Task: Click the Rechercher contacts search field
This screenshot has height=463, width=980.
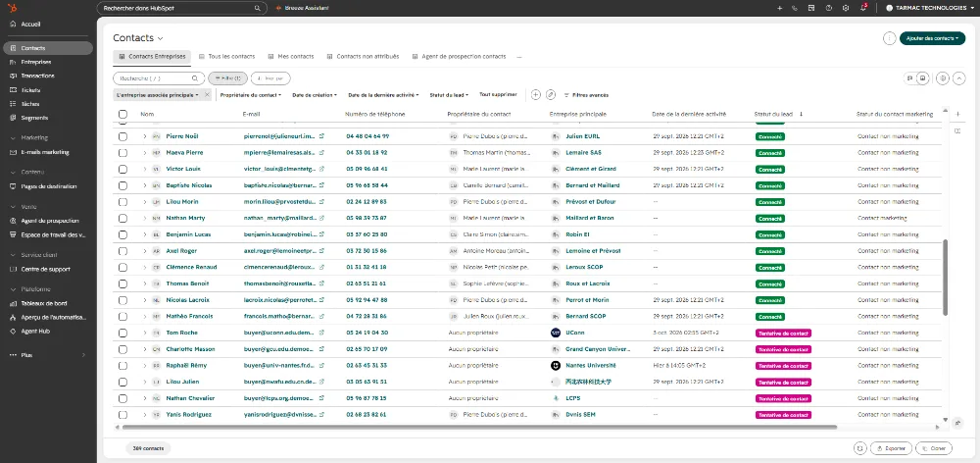Action: [159, 78]
